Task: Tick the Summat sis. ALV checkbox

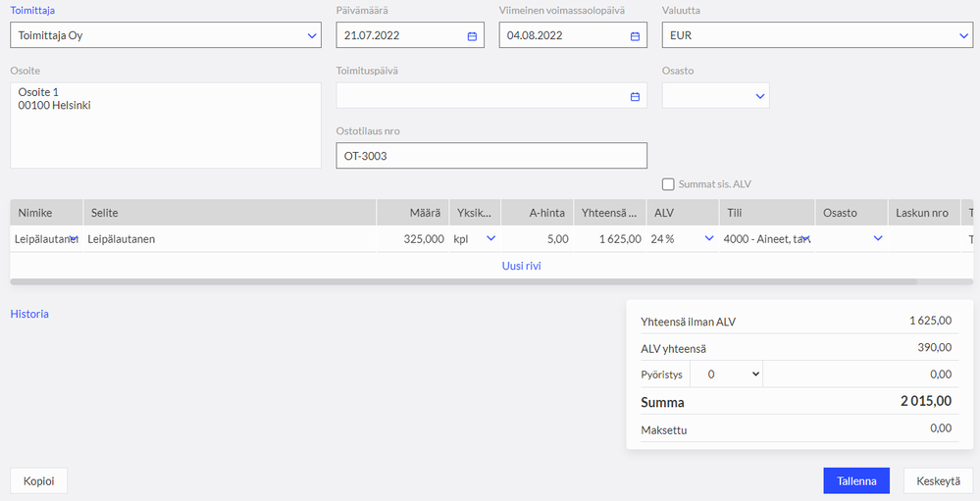Action: 668,184
